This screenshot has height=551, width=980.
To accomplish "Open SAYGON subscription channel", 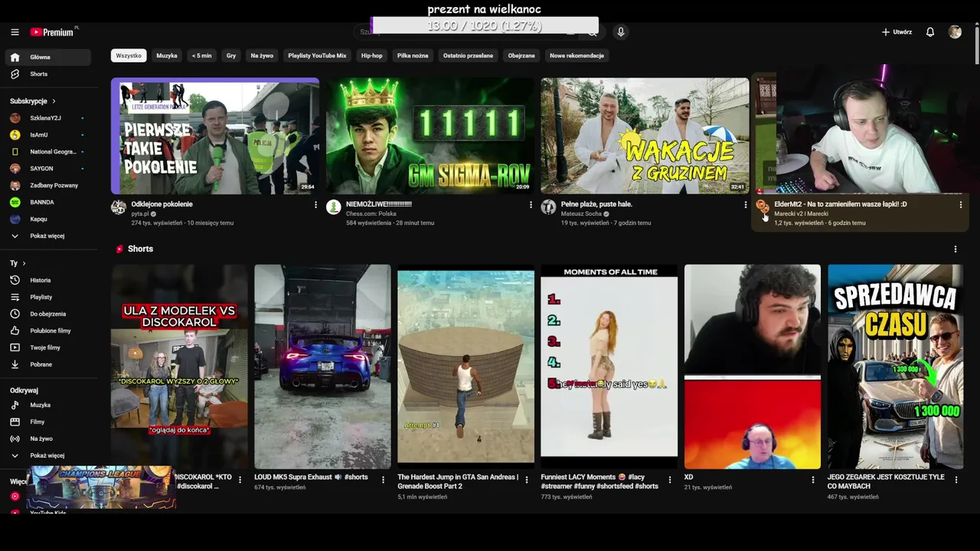I will pyautogui.click(x=47, y=168).
